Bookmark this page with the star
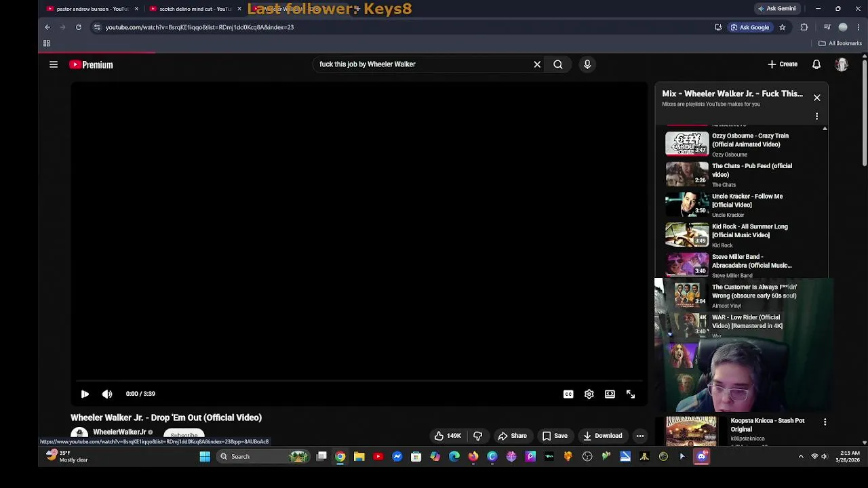Screen dimensions: 868x488 coord(782,27)
